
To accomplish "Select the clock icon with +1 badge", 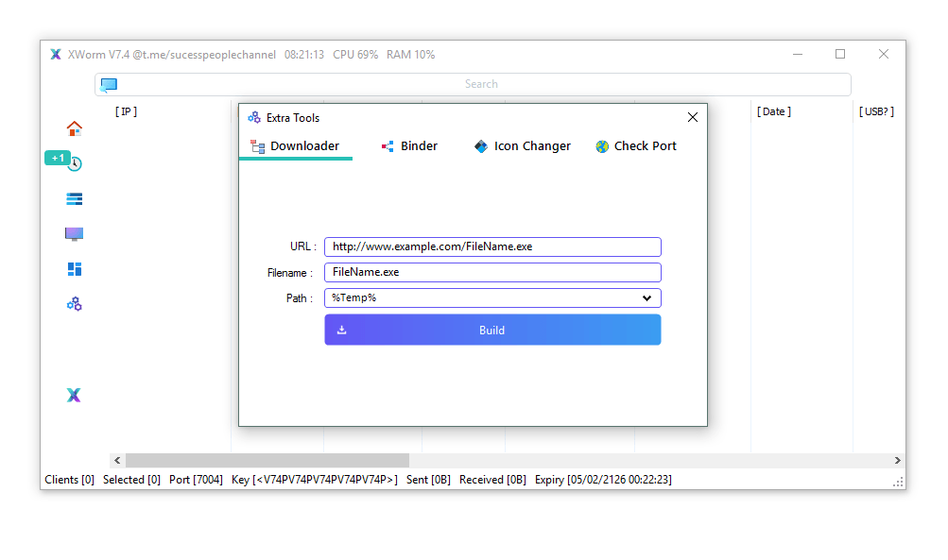I will tap(74, 162).
